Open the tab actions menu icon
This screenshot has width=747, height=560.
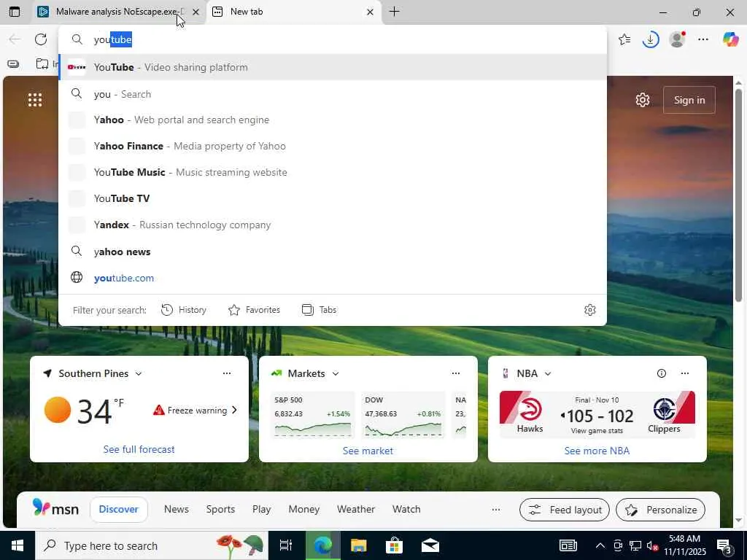15,12
